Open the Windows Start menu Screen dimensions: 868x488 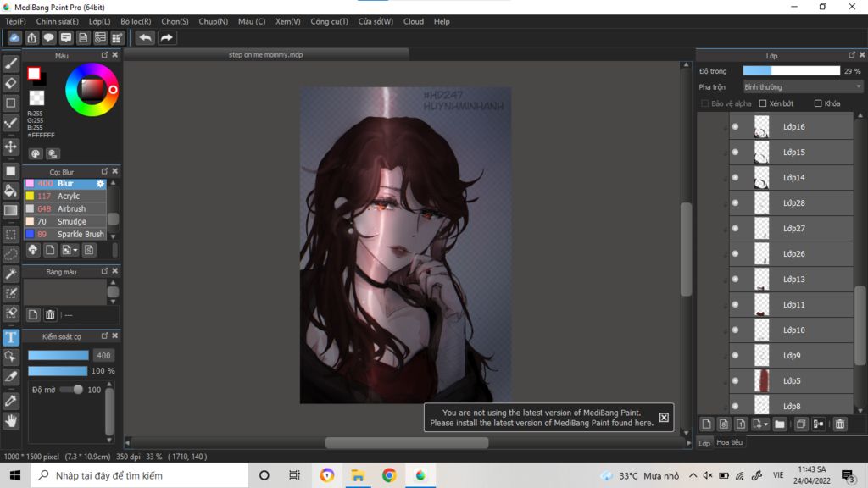15,475
